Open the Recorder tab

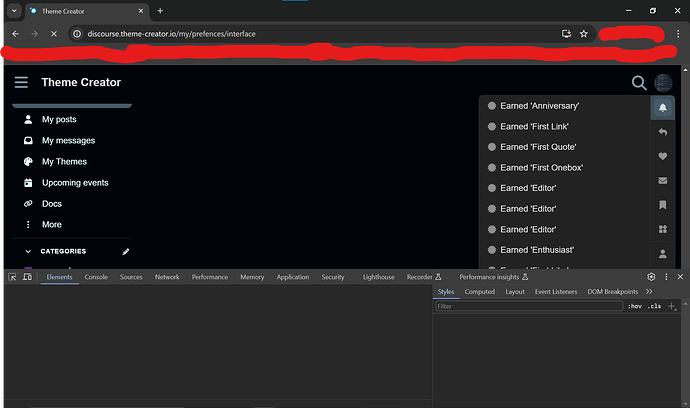(x=424, y=277)
